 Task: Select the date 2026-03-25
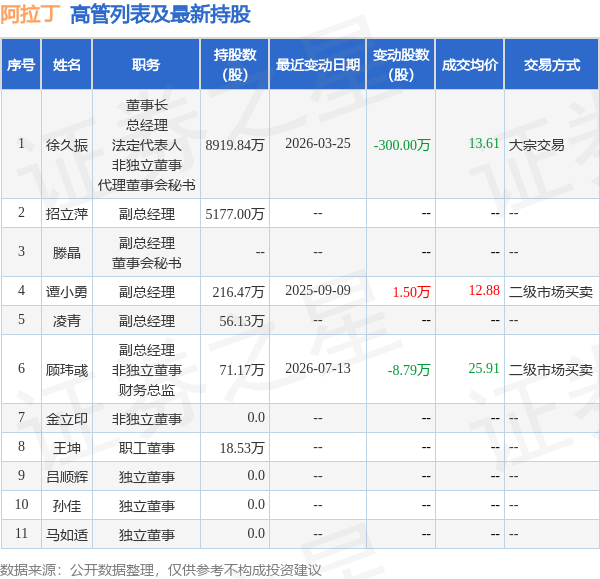click(318, 144)
